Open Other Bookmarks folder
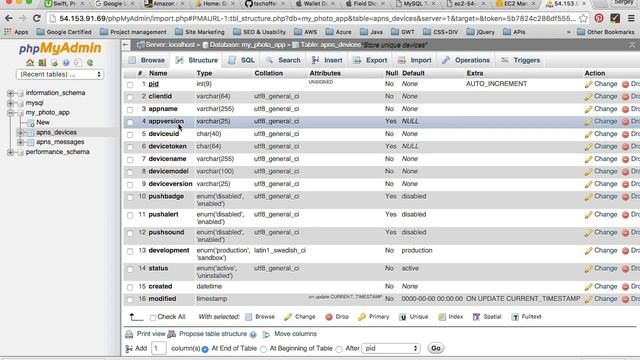This screenshot has height=360, width=640. click(606, 32)
